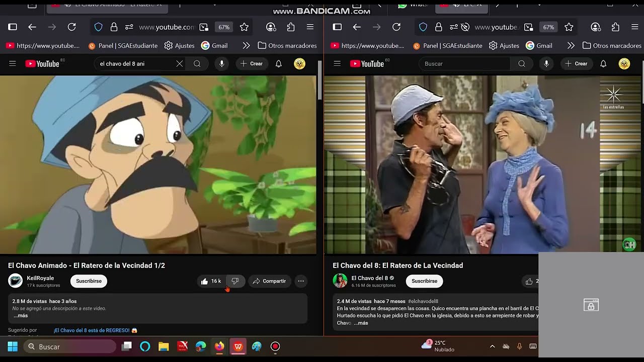
Task: Start voice search in right YouTube window
Action: point(546,64)
